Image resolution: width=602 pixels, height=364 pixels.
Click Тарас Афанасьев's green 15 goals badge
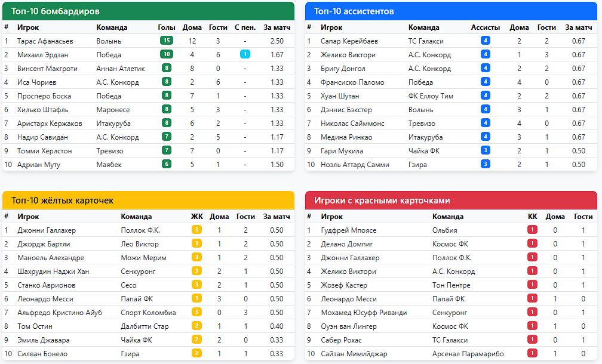[x=167, y=41]
